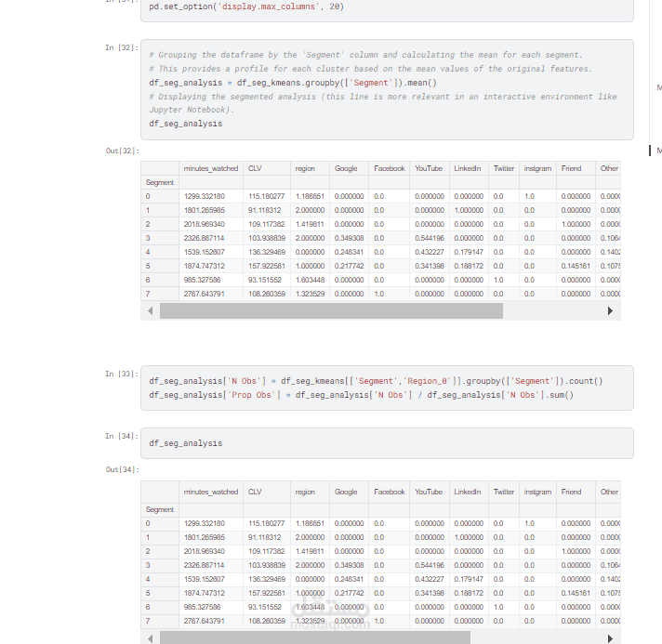662x644 pixels.
Task: Click Friend column header in Out[32] table
Action: (571, 168)
